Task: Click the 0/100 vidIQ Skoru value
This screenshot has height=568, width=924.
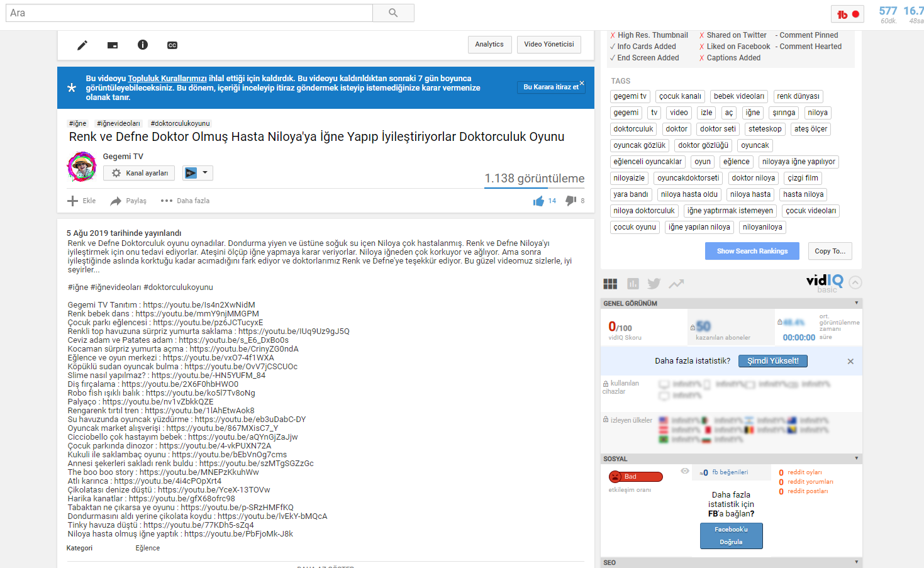Action: pyautogui.click(x=620, y=326)
